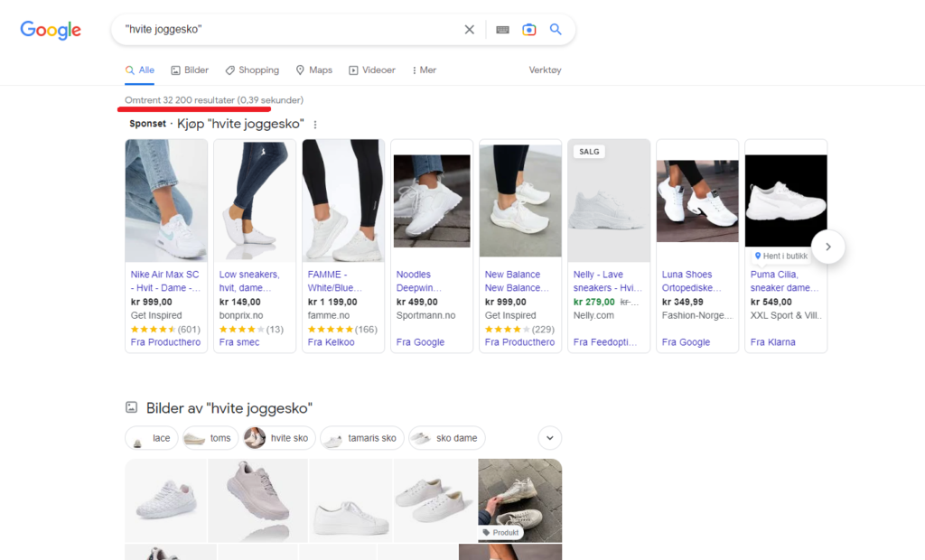Start a search by image with the camera icon
This screenshot has height=560, width=925.
529,29
